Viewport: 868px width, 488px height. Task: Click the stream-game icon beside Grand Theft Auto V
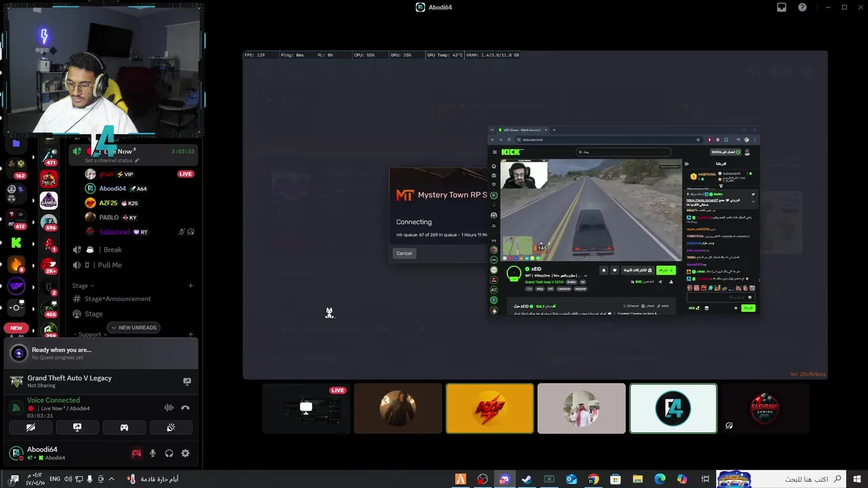187,382
